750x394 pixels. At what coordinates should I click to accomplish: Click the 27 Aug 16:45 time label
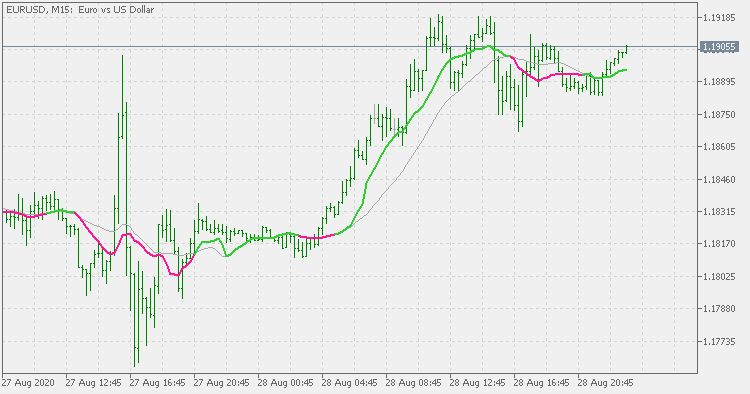(x=157, y=383)
